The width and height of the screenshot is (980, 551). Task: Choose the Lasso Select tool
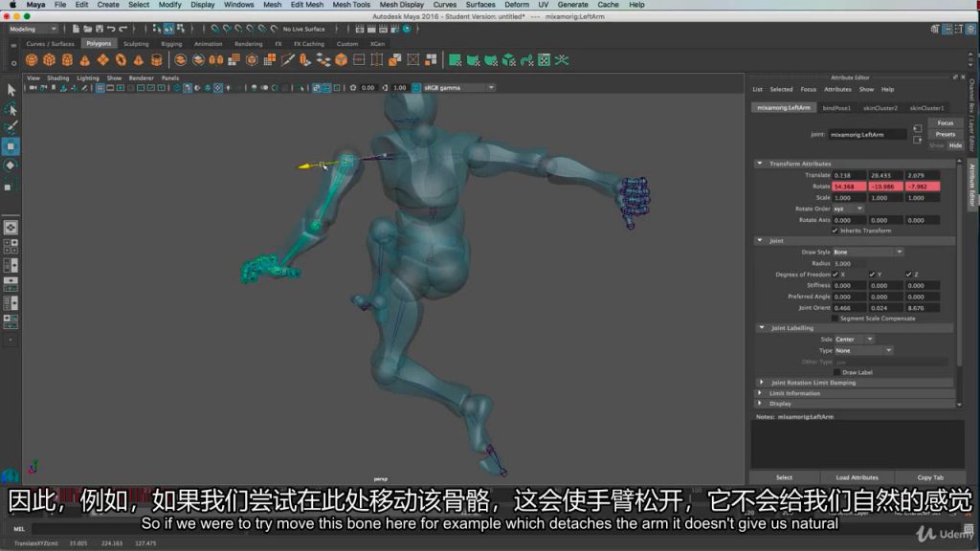[x=11, y=109]
